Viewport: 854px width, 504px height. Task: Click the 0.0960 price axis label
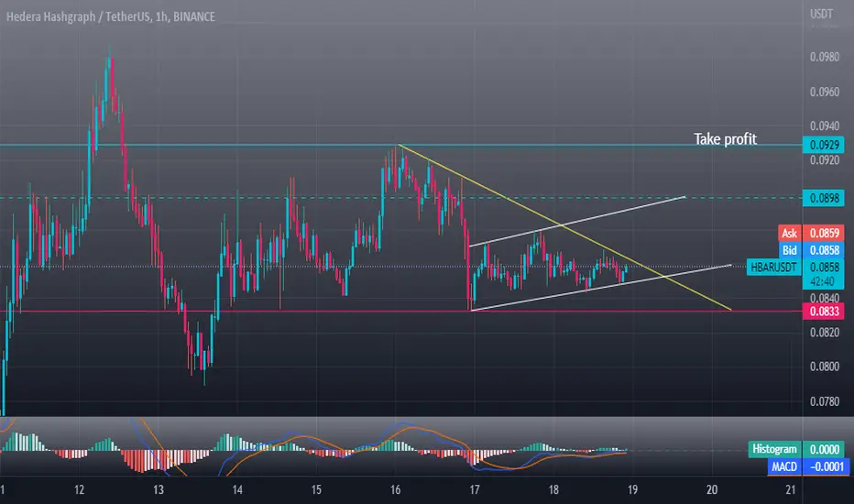(824, 92)
